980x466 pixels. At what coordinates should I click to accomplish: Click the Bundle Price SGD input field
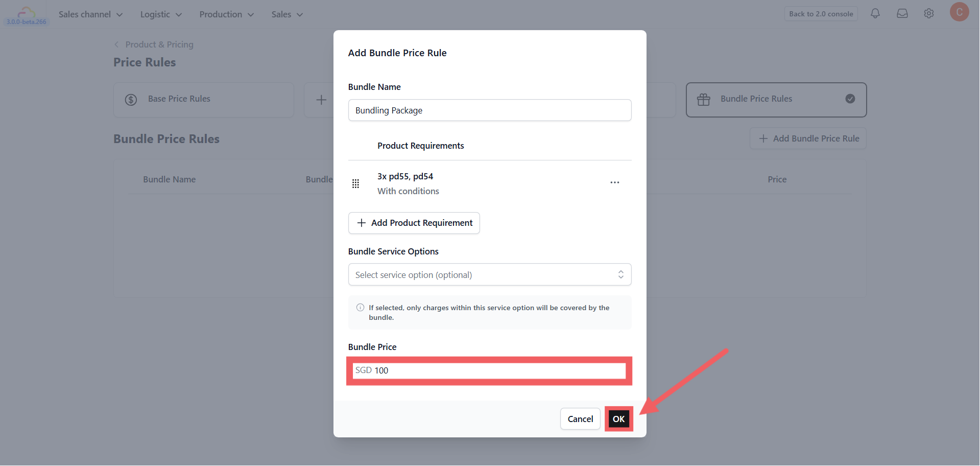[489, 370]
